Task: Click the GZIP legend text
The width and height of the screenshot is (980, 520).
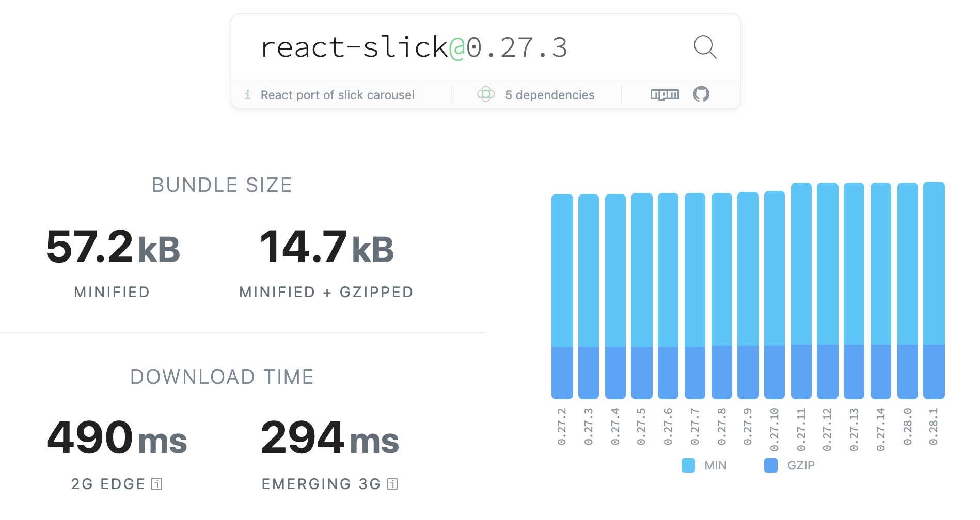Action: [x=801, y=465]
